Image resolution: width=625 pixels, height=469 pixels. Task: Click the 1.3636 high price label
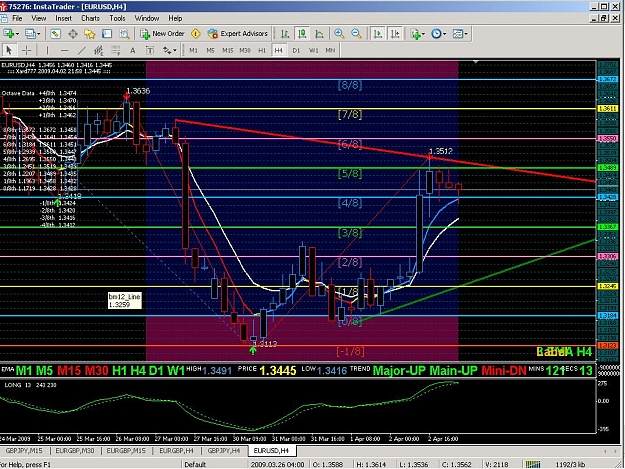tap(138, 91)
